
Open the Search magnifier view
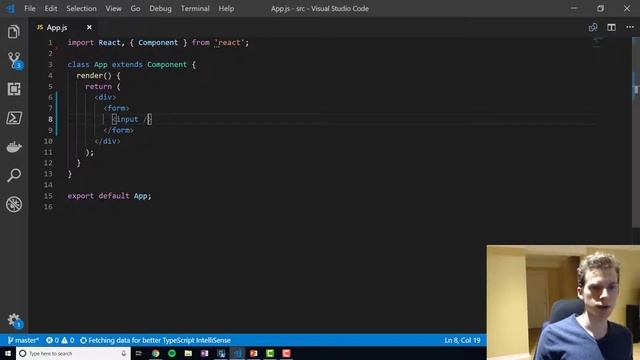tap(14, 175)
